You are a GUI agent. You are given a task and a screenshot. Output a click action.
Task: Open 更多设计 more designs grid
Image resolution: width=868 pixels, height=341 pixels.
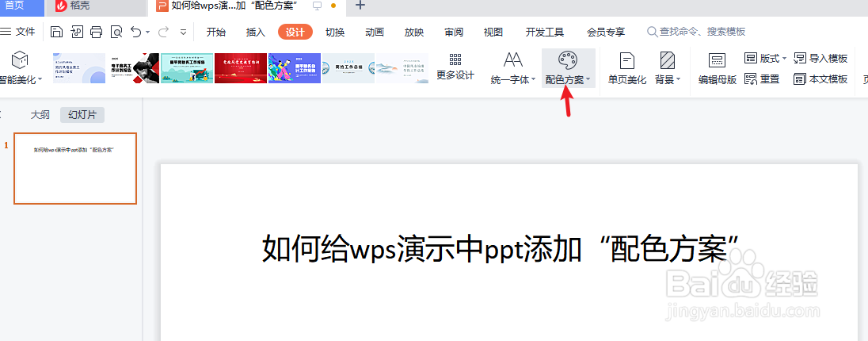(455, 67)
